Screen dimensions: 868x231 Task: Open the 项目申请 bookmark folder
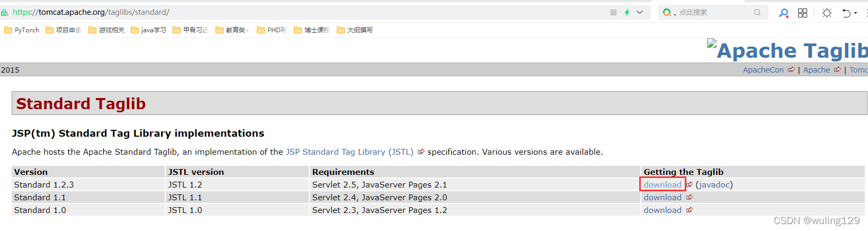[63, 30]
